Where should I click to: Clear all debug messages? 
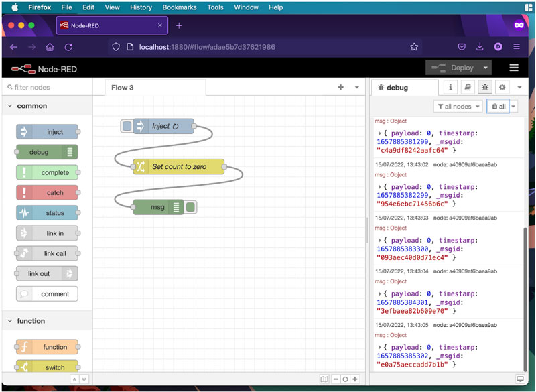pos(498,107)
